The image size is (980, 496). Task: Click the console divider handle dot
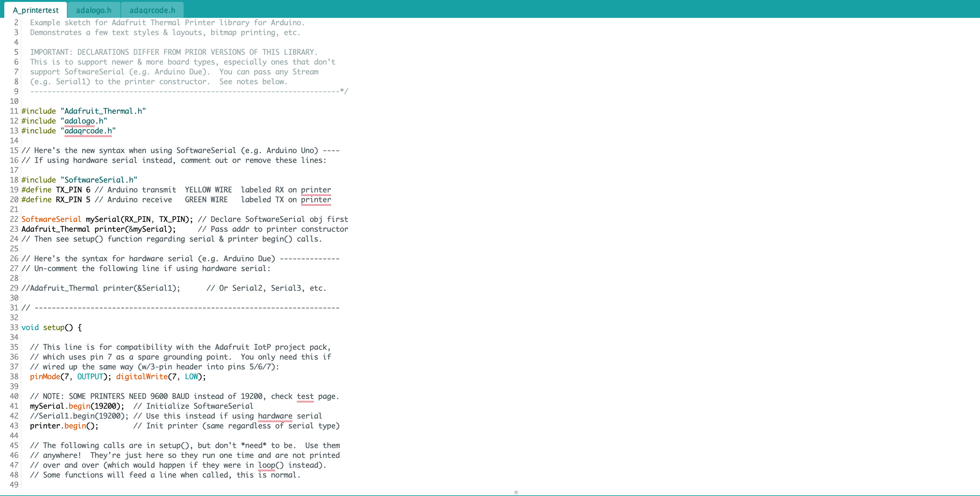click(x=516, y=492)
